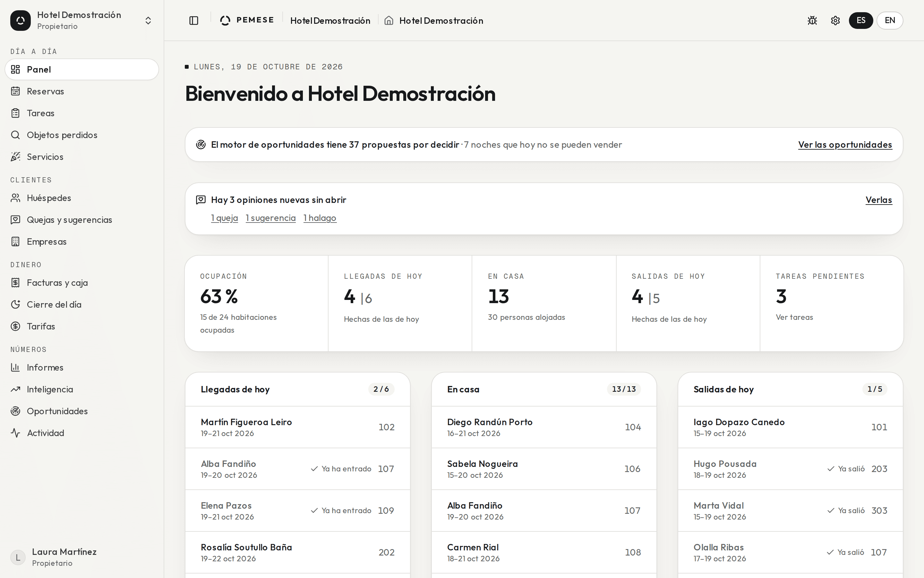Click the Inteligencia trending arrow icon
This screenshot has width=924, height=578.
(x=15, y=389)
